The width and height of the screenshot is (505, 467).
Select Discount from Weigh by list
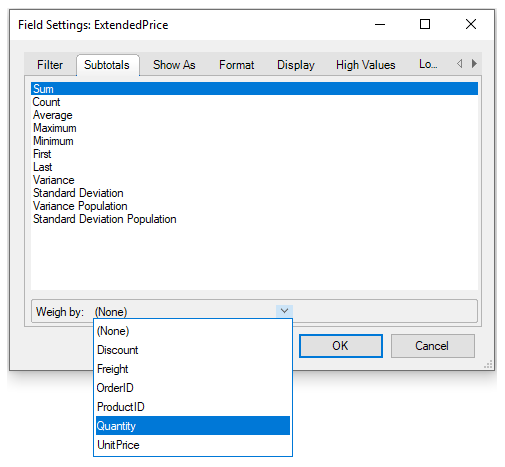point(193,350)
